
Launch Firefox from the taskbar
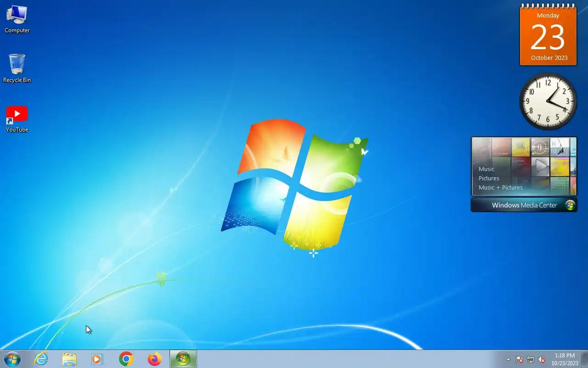(x=154, y=359)
